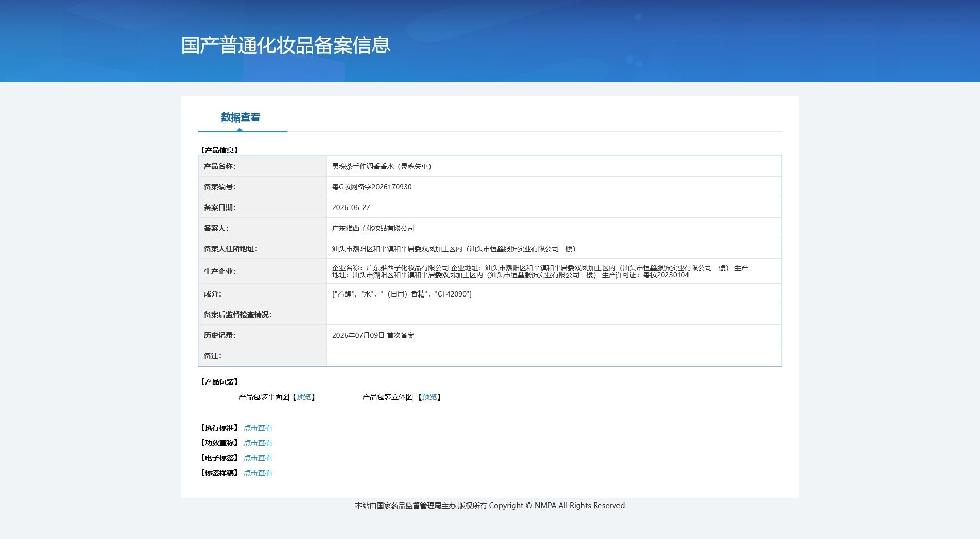Click the 生产企业 details cell

tap(554, 271)
